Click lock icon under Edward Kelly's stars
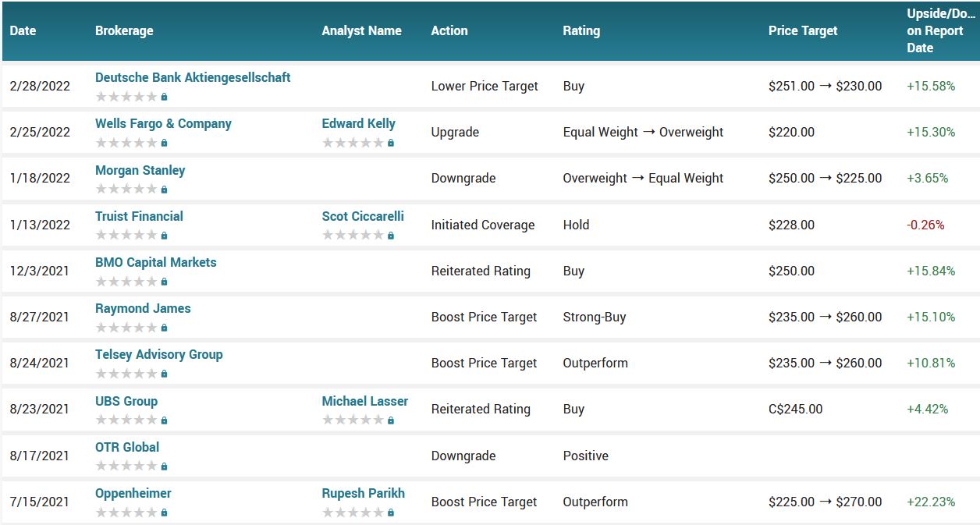 (391, 144)
